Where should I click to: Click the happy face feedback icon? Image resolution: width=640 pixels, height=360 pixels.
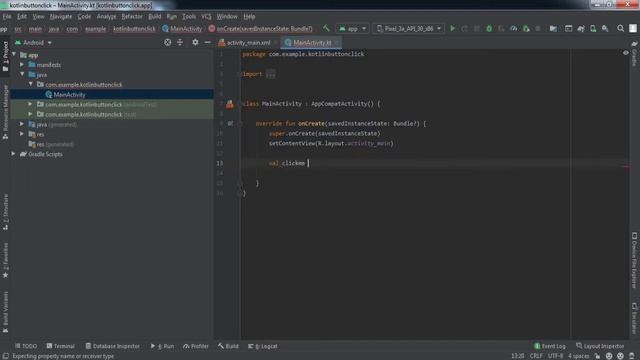(609, 356)
